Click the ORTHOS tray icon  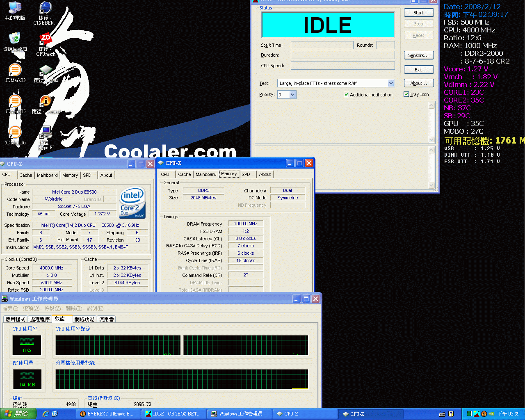[x=477, y=414]
